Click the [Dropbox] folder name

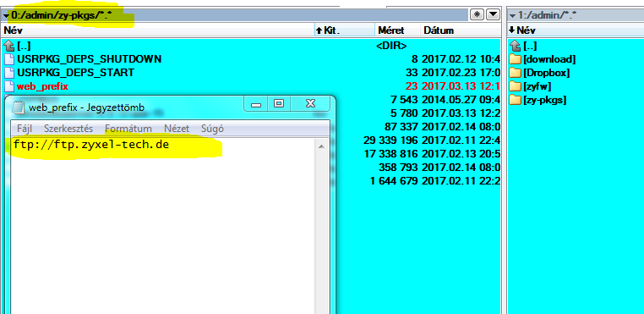pyautogui.click(x=547, y=73)
